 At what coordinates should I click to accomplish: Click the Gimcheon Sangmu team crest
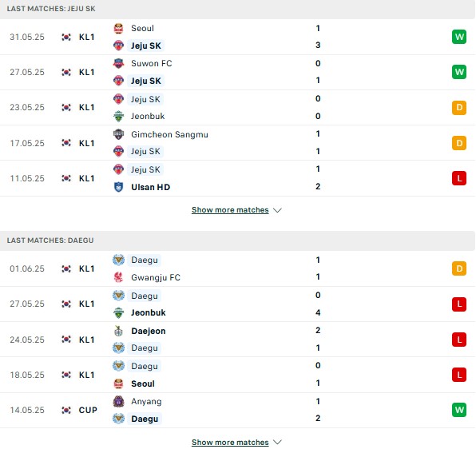tap(118, 134)
